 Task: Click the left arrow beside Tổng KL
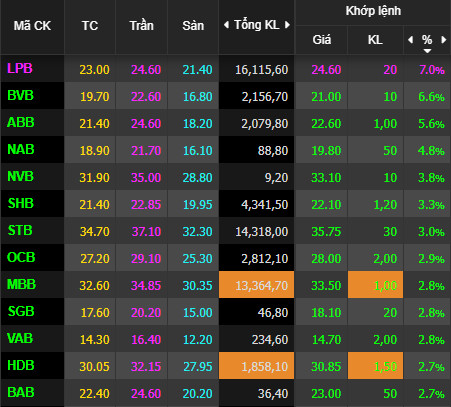pyautogui.click(x=226, y=25)
